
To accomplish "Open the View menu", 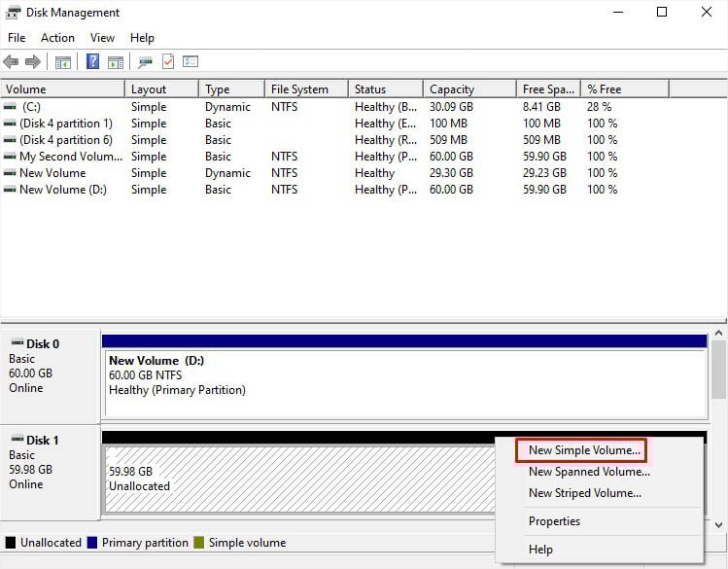I will pyautogui.click(x=102, y=38).
